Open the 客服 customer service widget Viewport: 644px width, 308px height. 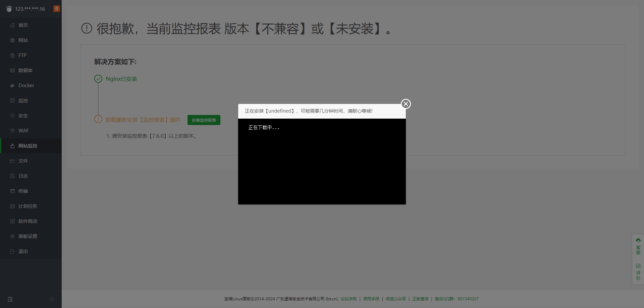tap(638, 246)
